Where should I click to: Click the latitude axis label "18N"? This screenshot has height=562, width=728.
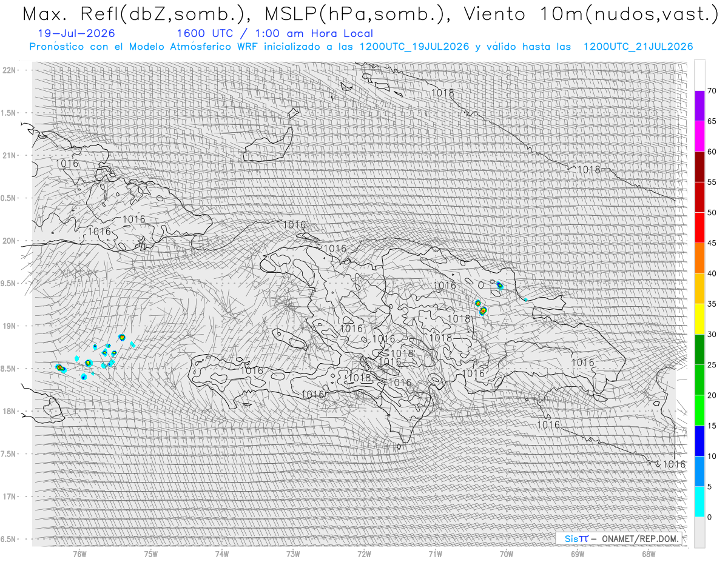coord(10,411)
